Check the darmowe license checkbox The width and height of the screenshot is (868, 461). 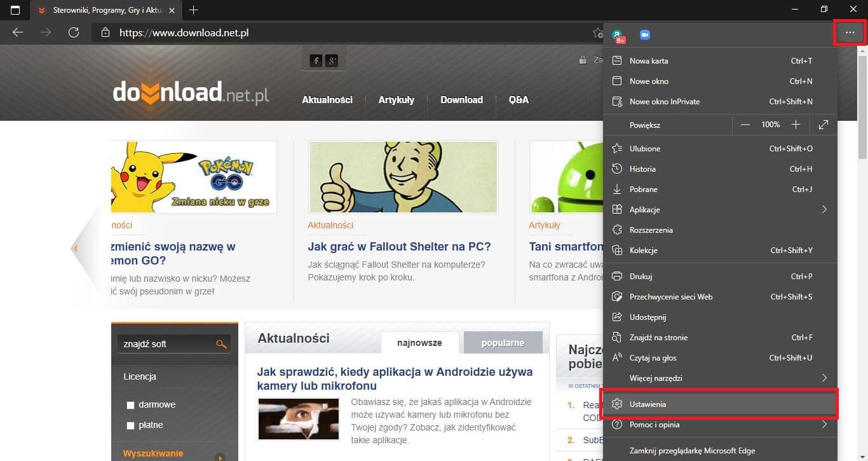131,405
